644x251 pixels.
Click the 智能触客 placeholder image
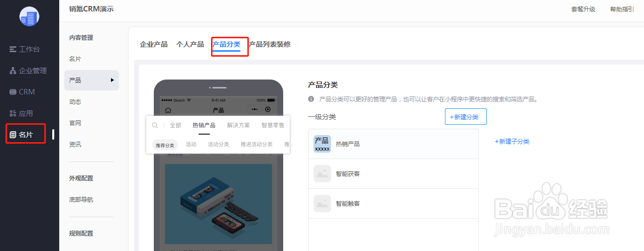(322, 203)
